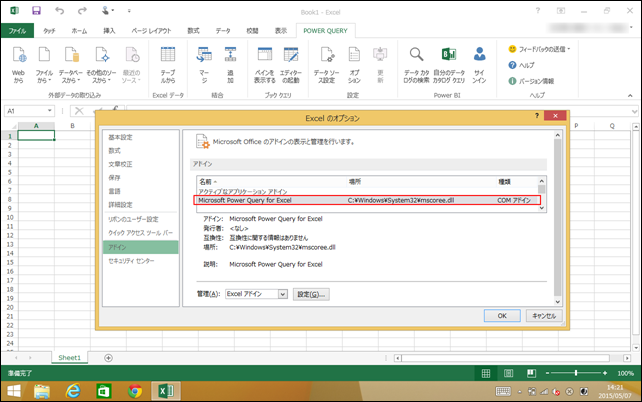
Task: Open File Explorer from taskbar
Action: click(x=42, y=391)
